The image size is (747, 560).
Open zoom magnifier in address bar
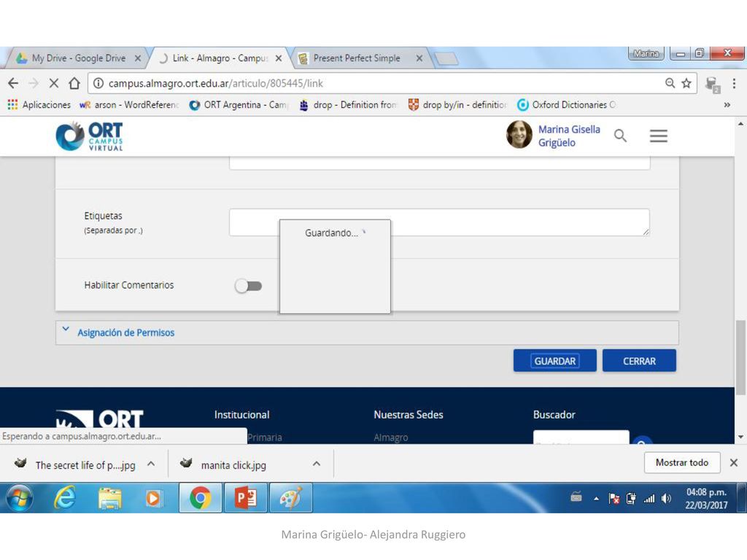[670, 83]
